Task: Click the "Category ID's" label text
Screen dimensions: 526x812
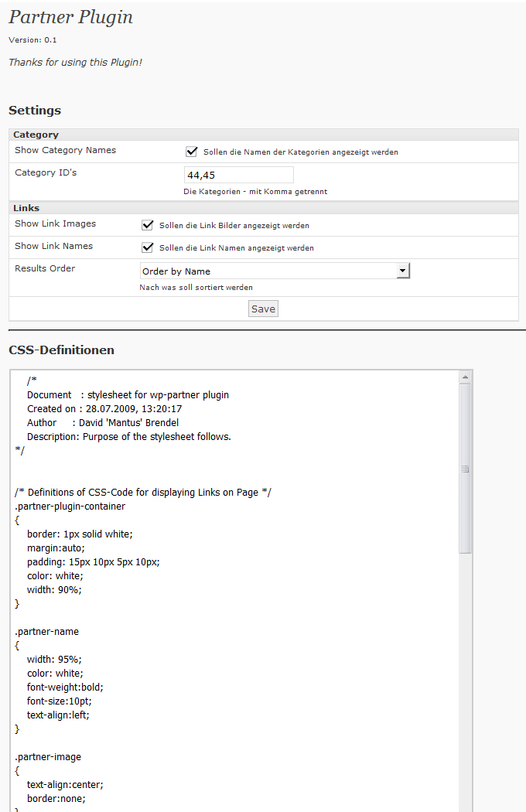Action: [46, 172]
